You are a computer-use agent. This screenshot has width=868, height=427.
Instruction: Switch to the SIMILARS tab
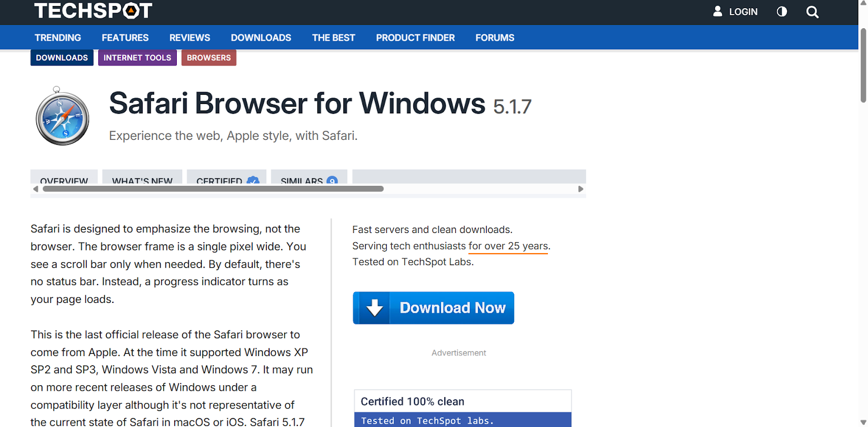coord(309,177)
